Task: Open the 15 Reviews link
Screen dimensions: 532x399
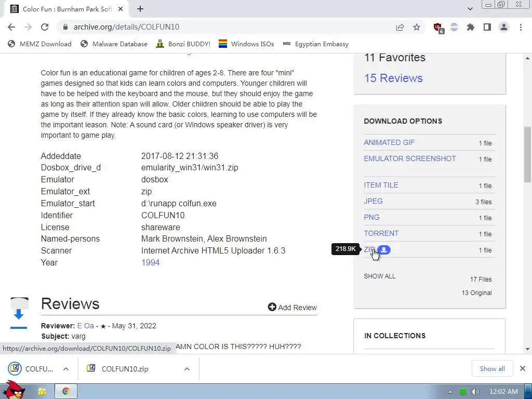Action: coord(393,78)
